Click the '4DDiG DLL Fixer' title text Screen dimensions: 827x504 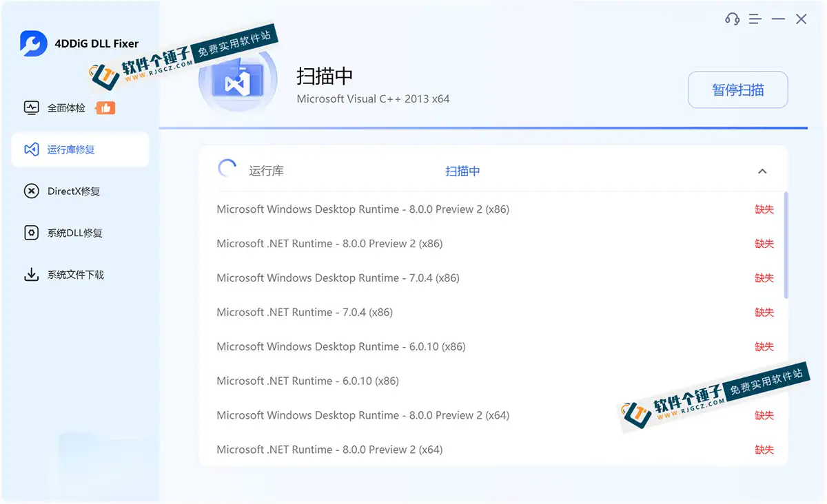pos(96,43)
